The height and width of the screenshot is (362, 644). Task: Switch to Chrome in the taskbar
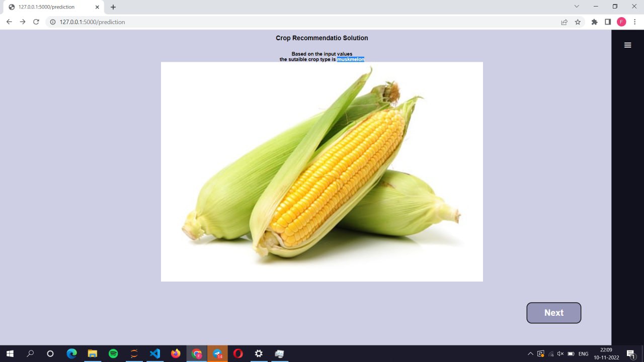197,354
